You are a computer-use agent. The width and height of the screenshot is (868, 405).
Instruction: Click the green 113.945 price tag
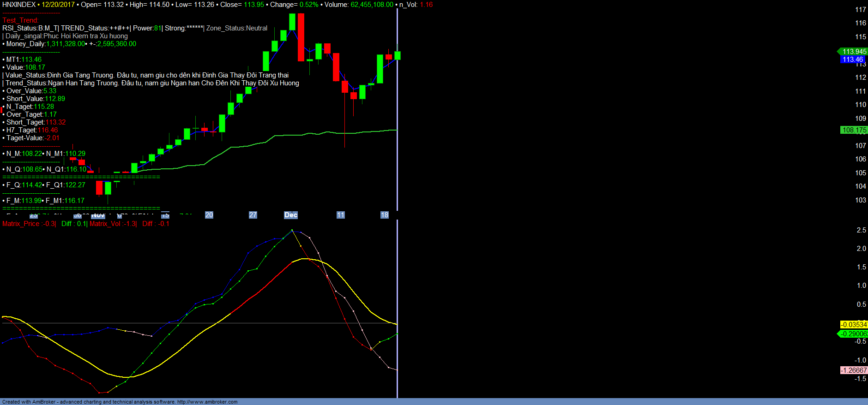[854, 52]
